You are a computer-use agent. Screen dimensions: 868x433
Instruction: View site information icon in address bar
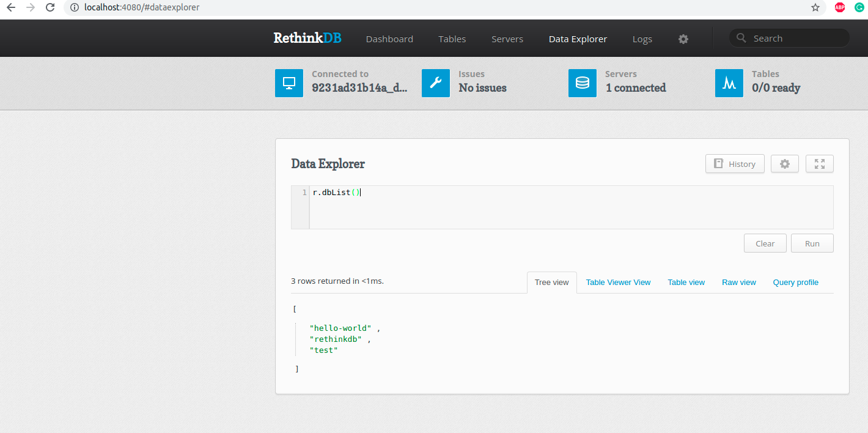pos(75,7)
